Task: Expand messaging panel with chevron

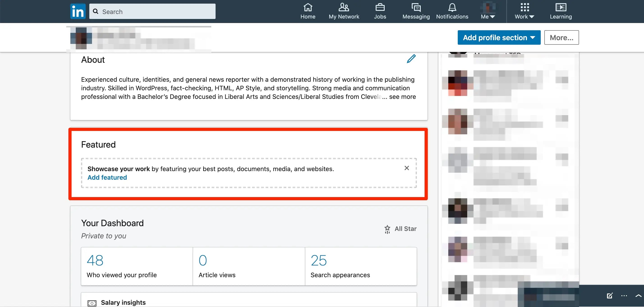Action: tap(638, 296)
